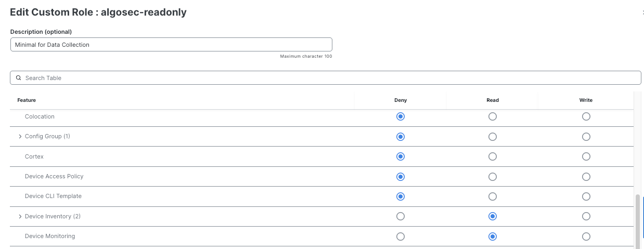Select Write for Cortex
The image size is (644, 249).
[586, 156]
